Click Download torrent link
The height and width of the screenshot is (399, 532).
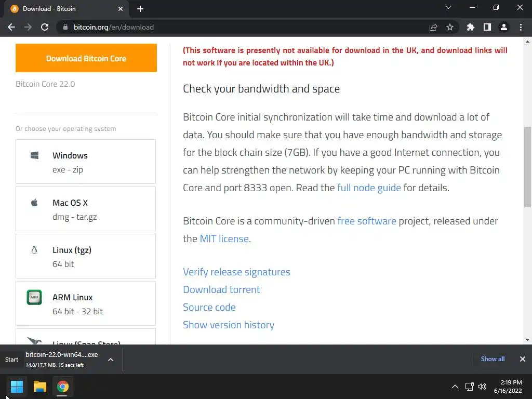[221, 289]
